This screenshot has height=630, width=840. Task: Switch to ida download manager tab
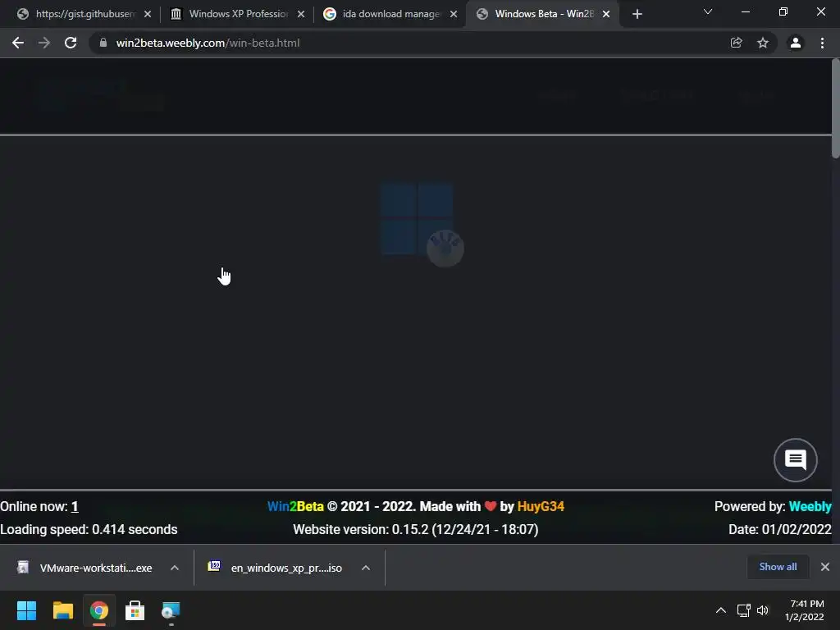(391, 14)
